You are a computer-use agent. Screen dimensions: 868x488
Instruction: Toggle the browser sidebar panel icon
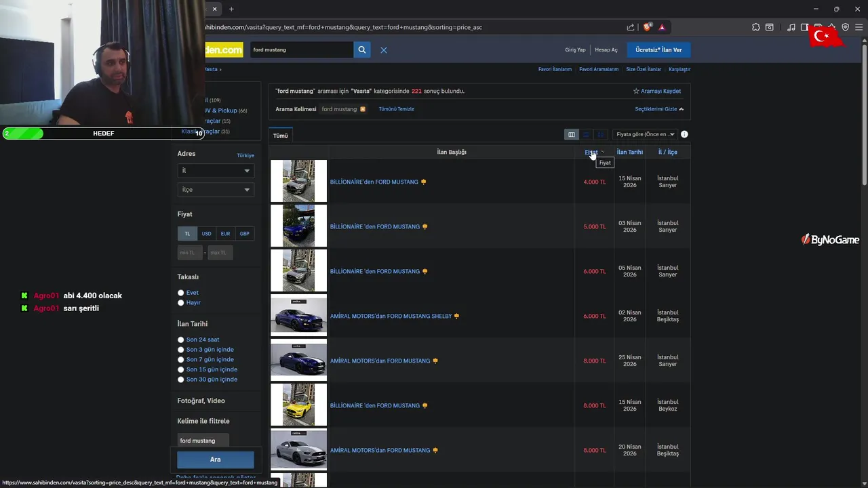pos(805,27)
